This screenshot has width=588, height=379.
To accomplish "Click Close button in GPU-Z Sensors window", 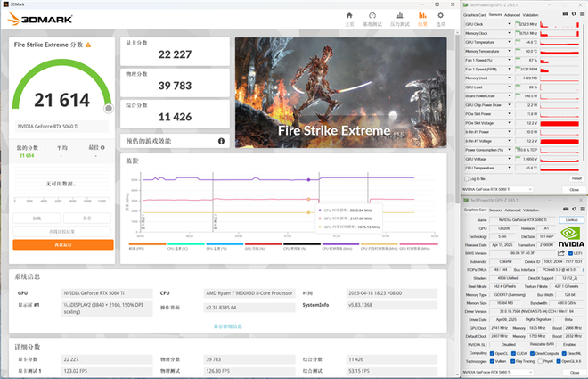I will click(x=574, y=190).
